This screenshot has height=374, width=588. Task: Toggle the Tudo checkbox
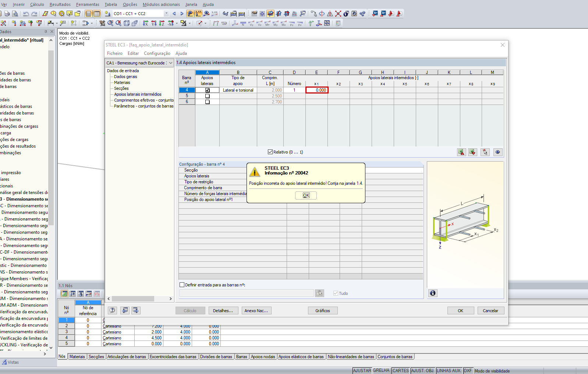pyautogui.click(x=336, y=293)
